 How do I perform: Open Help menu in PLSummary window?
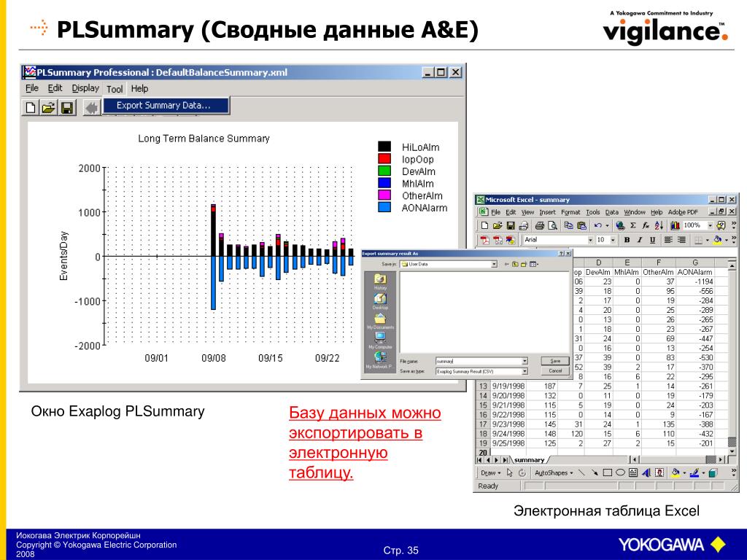point(139,88)
